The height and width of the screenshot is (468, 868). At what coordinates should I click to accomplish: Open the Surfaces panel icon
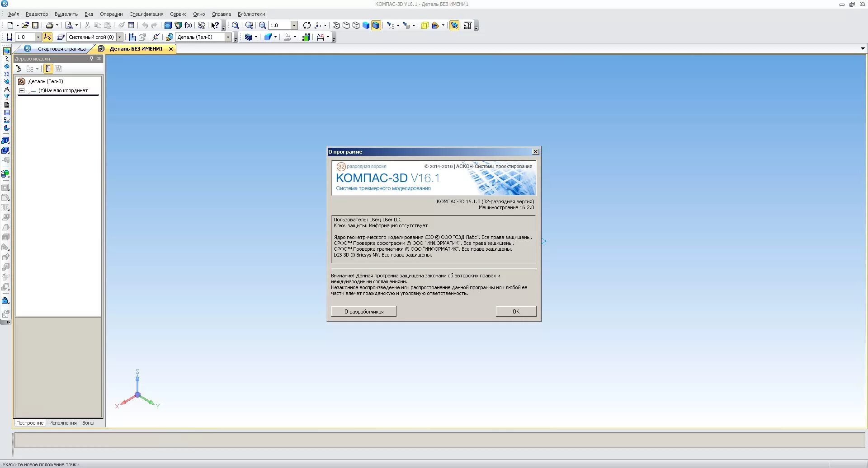[6, 66]
